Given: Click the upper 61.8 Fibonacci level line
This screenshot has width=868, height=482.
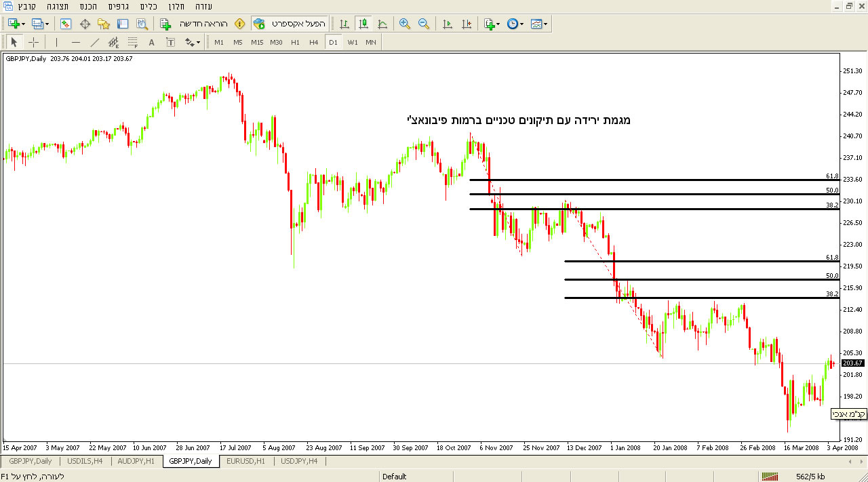Looking at the screenshot, I should coord(651,180).
